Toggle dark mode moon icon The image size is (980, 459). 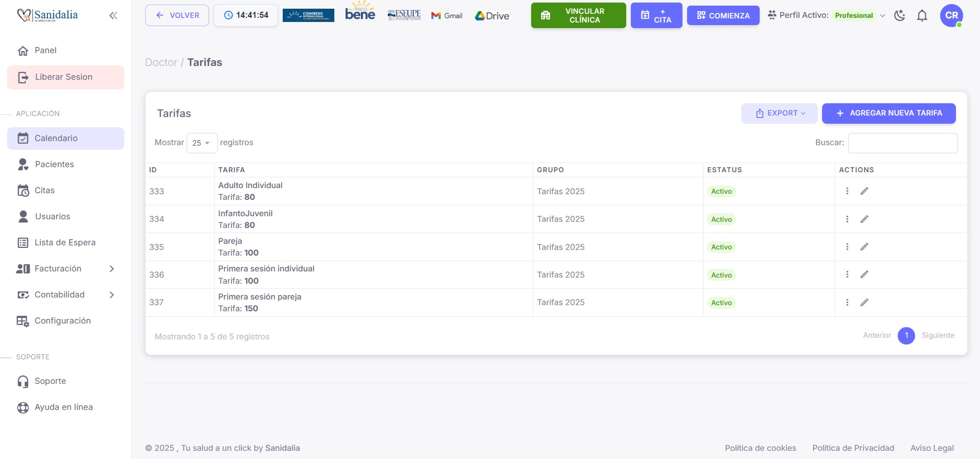pos(900,15)
